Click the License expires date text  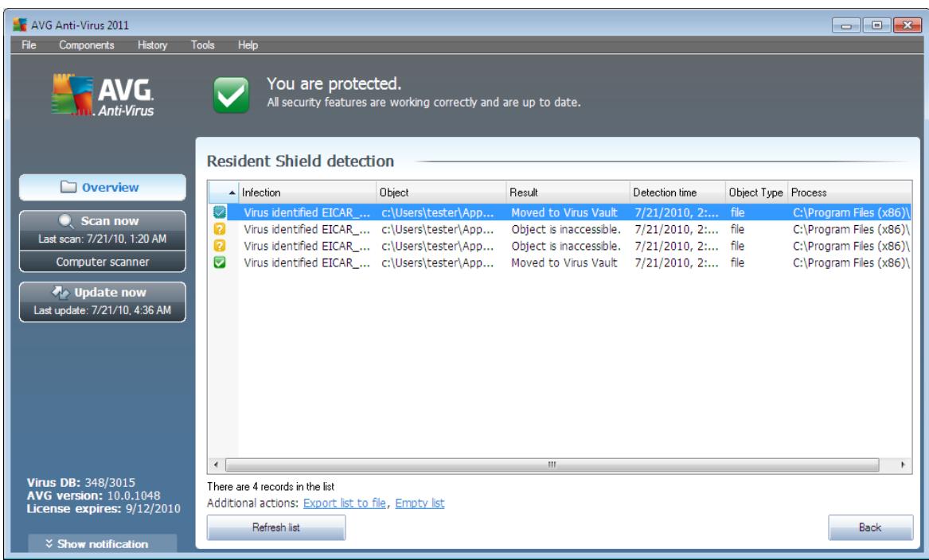click(103, 508)
